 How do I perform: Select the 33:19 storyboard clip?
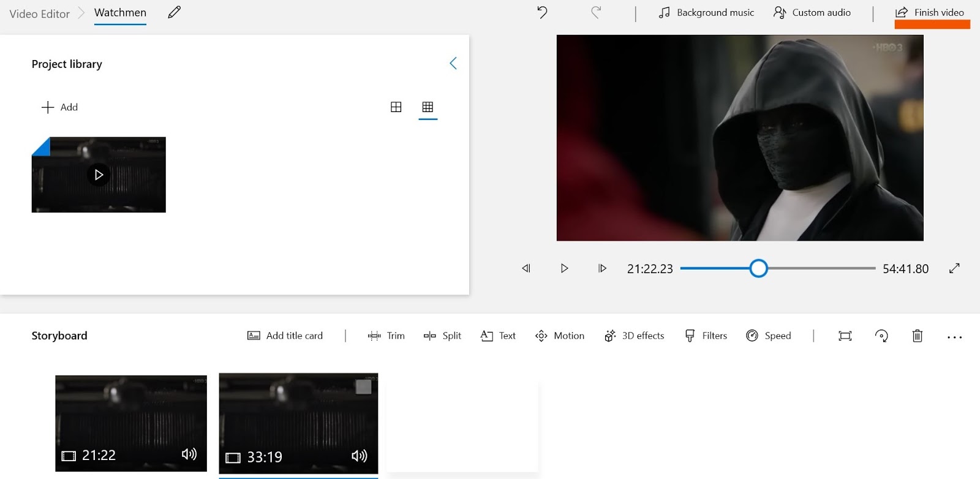[x=298, y=424]
